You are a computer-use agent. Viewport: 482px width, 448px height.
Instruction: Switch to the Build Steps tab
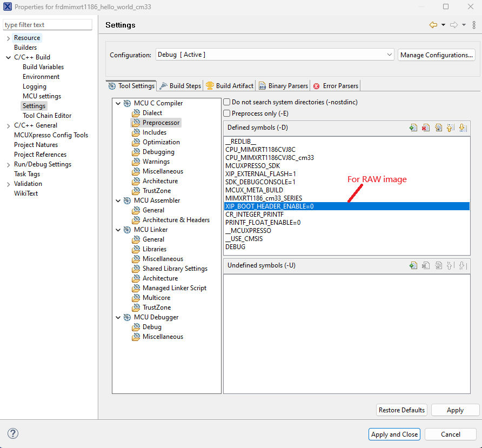click(180, 86)
